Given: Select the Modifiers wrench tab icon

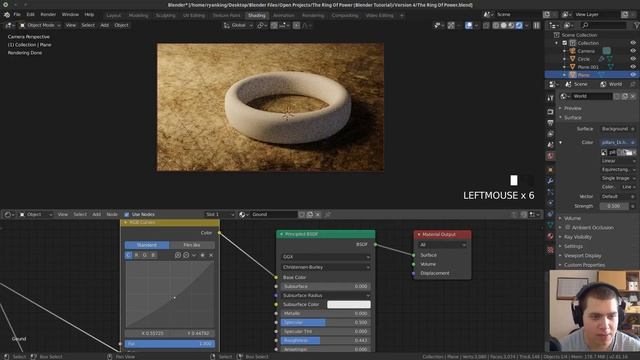Looking at the screenshot, I should pyautogui.click(x=550, y=180).
